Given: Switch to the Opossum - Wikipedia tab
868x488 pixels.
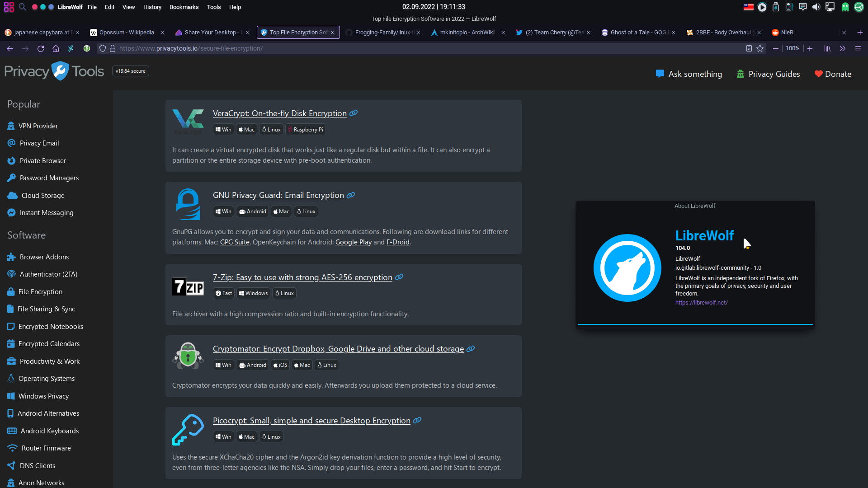Looking at the screenshot, I should pyautogui.click(x=127, y=33).
